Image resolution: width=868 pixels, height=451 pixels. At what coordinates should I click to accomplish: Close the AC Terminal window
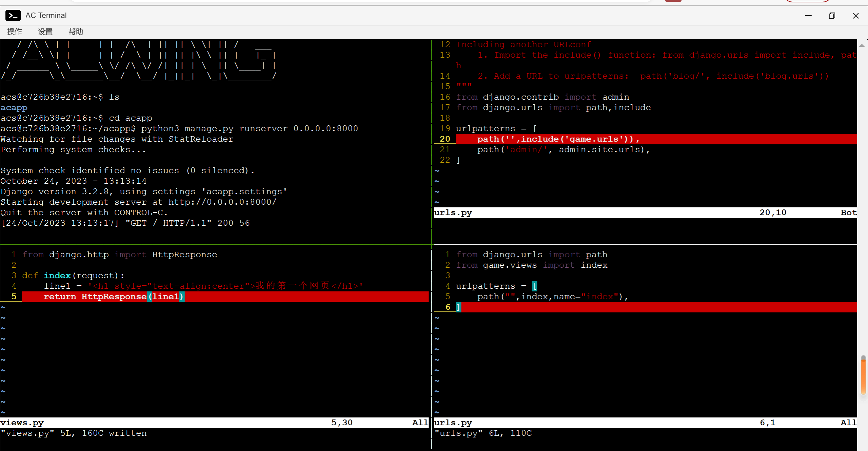856,16
